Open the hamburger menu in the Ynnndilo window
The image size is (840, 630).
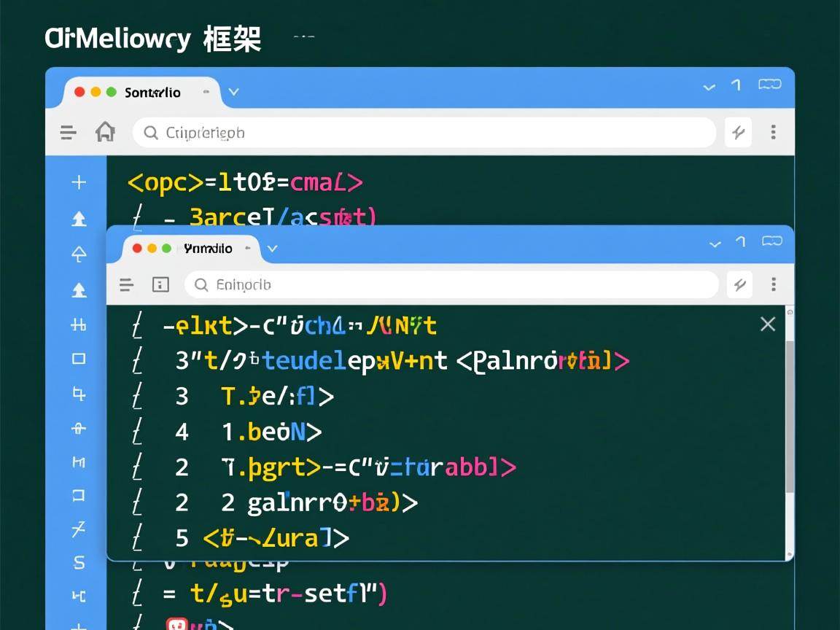(x=127, y=284)
